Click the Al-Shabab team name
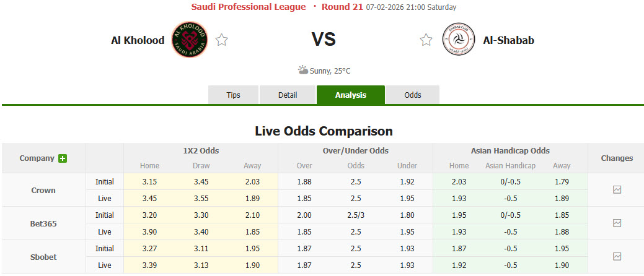Viewport: 644px width, 276px height. [x=508, y=40]
